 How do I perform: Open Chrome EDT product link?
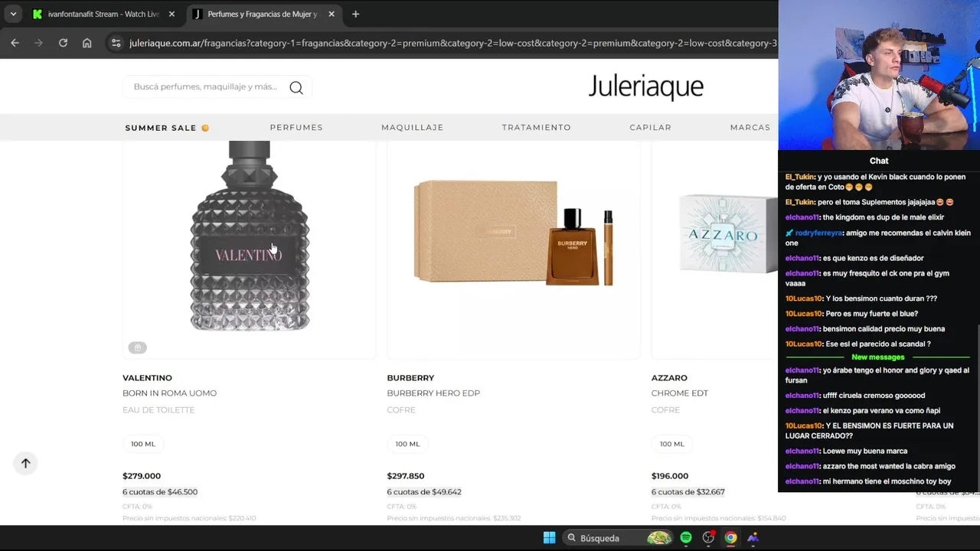(x=680, y=393)
